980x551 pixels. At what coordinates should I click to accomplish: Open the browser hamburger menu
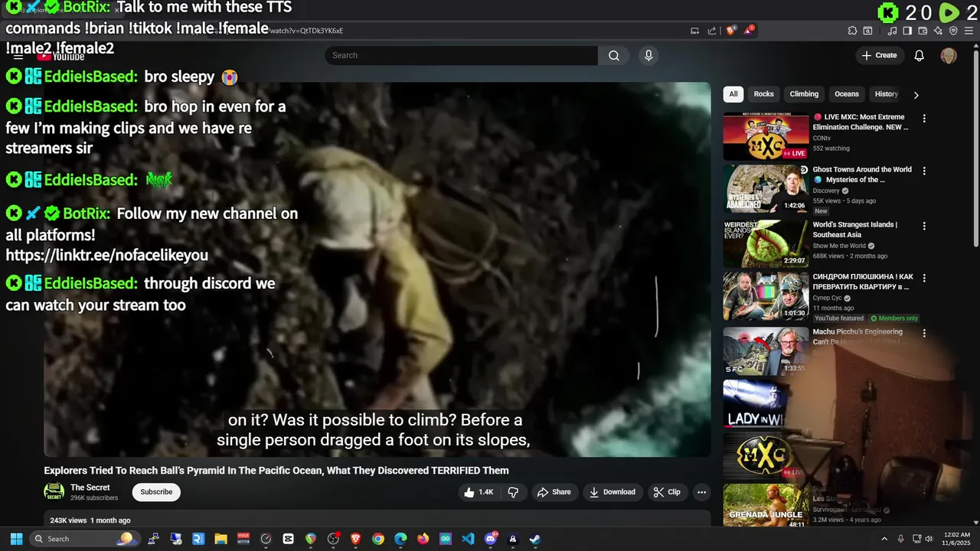[x=969, y=31]
